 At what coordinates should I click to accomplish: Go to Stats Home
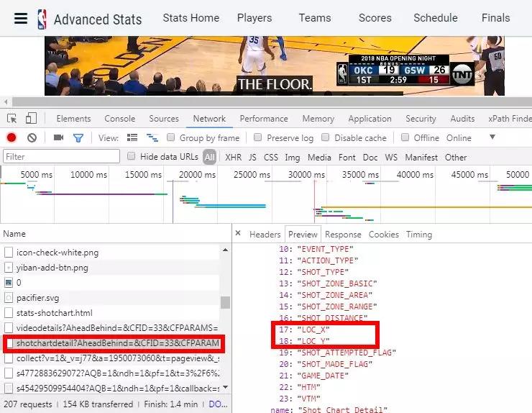[191, 18]
